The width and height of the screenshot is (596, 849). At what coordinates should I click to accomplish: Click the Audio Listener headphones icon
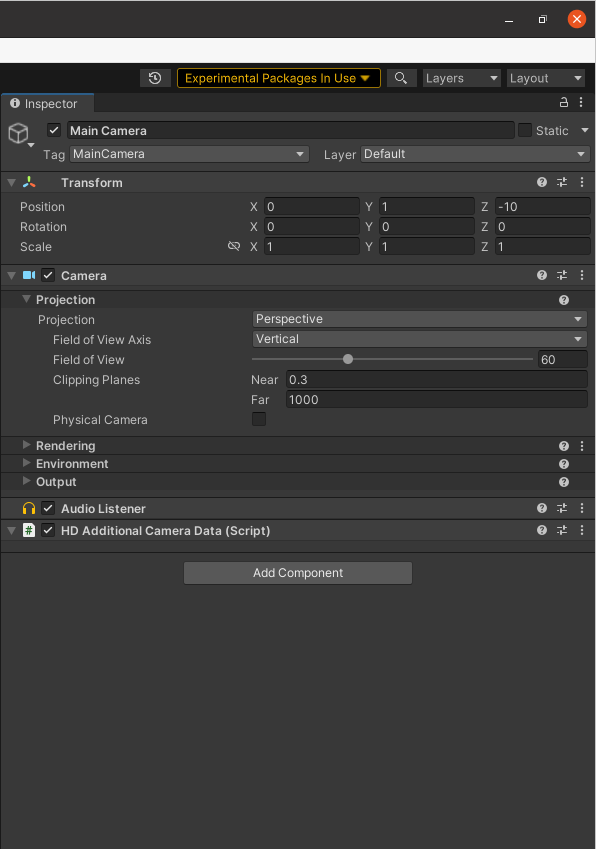click(29, 508)
